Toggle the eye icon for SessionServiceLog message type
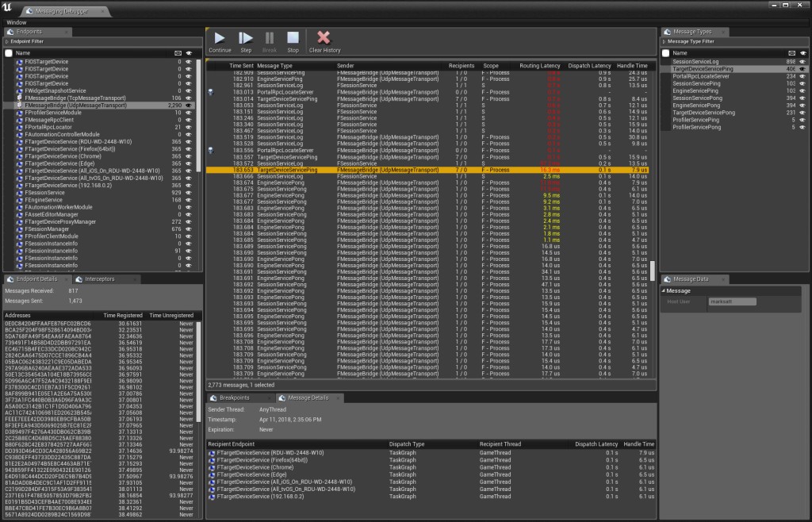 click(x=803, y=62)
